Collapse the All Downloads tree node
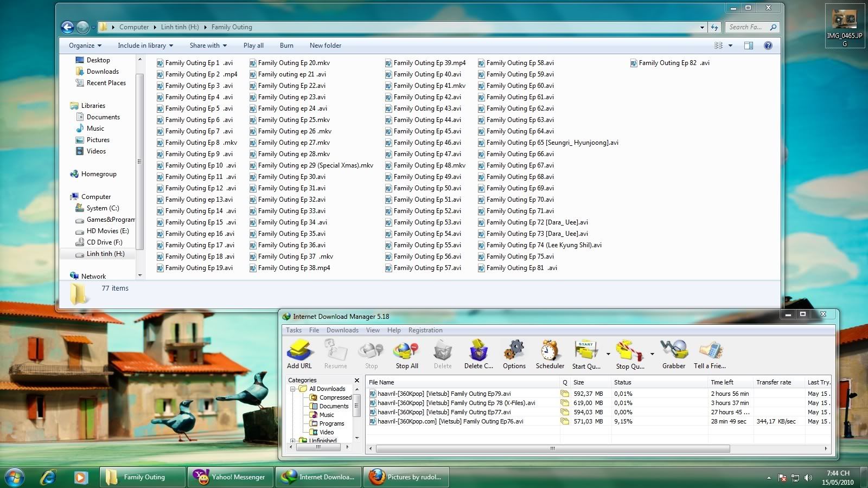 pyautogui.click(x=293, y=389)
